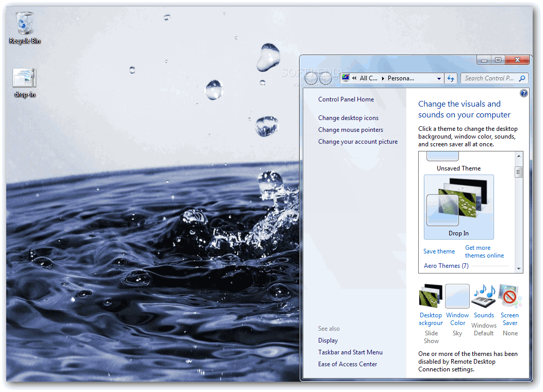543x392 pixels.
Task: Click the theme list scrollbar thumb
Action: [x=518, y=172]
